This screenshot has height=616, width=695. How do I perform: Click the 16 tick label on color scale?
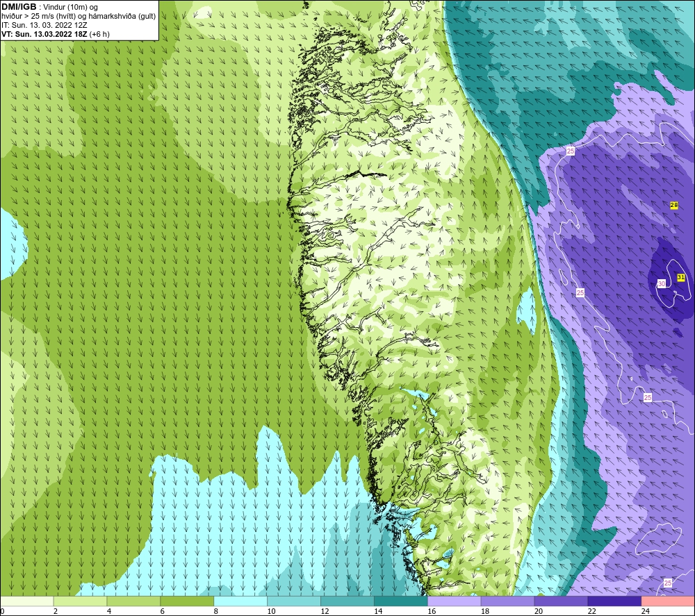click(432, 611)
